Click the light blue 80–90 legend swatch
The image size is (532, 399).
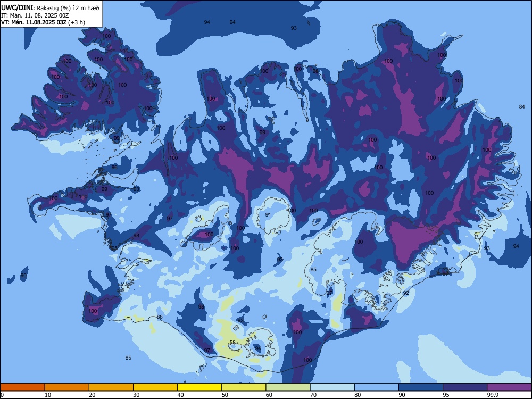(x=377, y=387)
